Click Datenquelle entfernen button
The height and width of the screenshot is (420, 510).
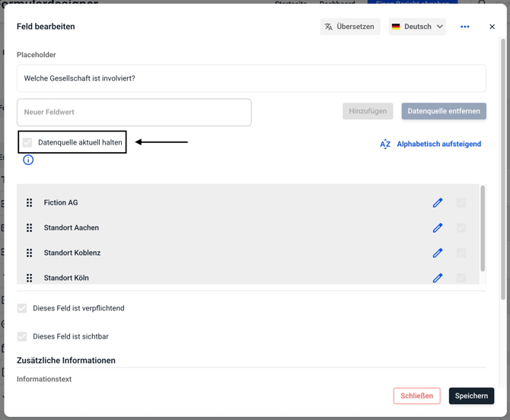click(444, 111)
